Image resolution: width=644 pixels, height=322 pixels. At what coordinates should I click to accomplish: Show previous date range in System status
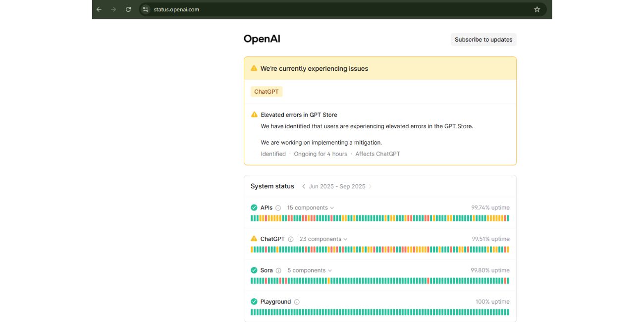pyautogui.click(x=304, y=187)
